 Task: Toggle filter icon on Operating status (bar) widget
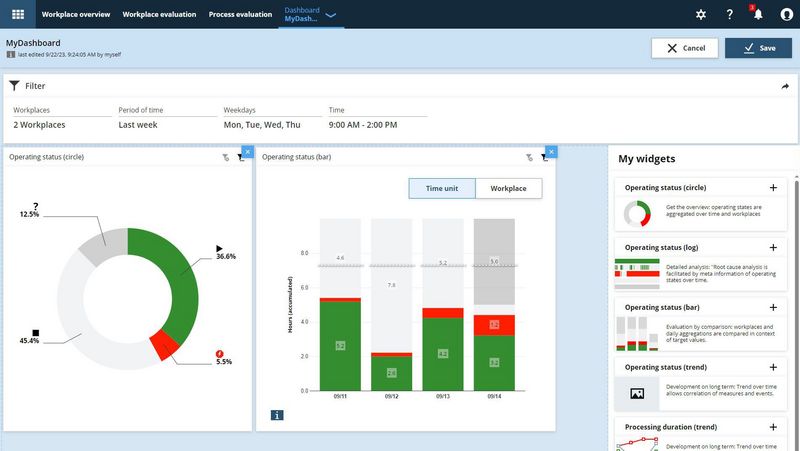(543, 158)
